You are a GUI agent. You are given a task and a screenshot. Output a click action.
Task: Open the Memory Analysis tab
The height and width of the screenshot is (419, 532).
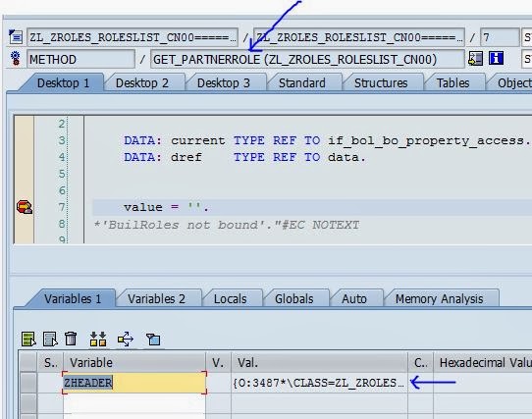[439, 299]
